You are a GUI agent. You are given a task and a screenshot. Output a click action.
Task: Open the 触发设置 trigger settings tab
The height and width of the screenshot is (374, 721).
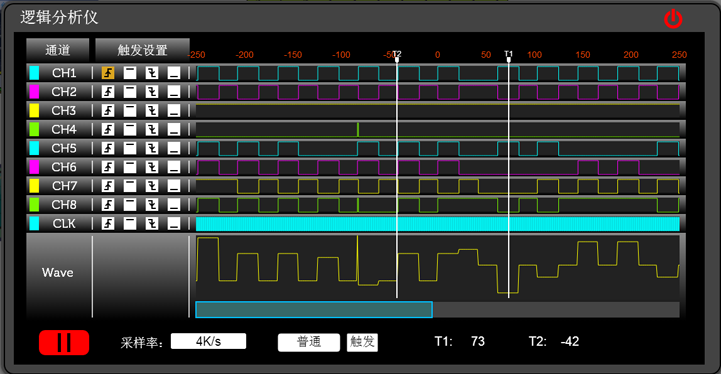(x=142, y=50)
